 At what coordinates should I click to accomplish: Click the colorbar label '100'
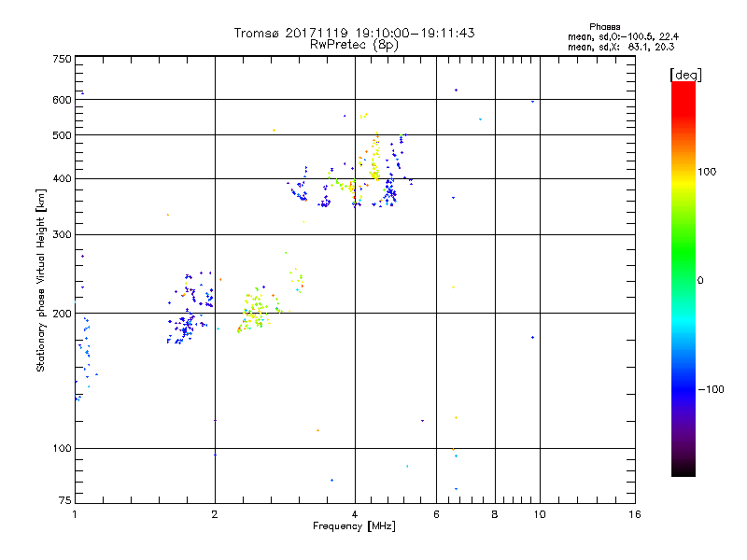click(707, 172)
